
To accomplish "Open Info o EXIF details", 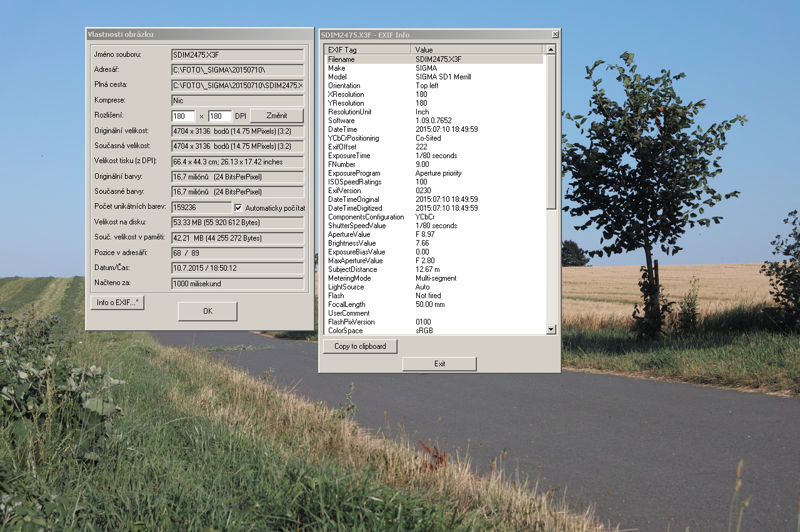I will (x=117, y=303).
